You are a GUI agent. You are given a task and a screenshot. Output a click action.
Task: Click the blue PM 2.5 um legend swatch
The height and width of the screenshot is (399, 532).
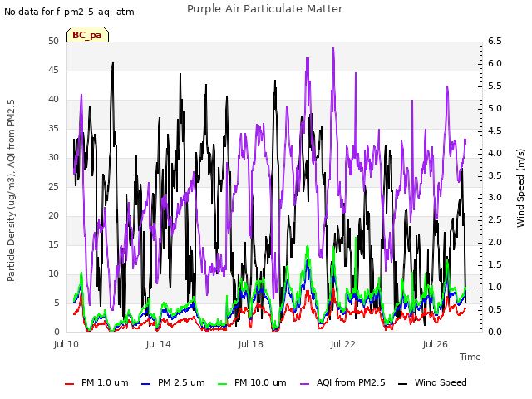click(145, 384)
